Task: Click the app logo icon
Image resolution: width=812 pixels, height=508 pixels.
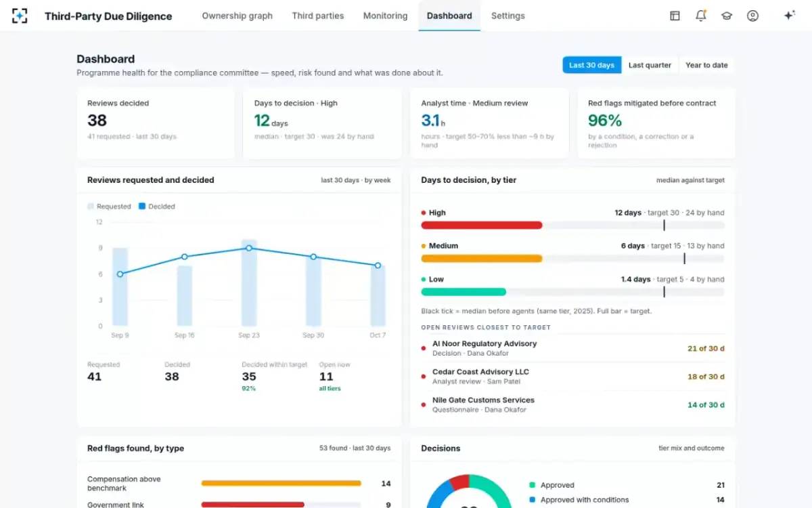Action: point(20,16)
